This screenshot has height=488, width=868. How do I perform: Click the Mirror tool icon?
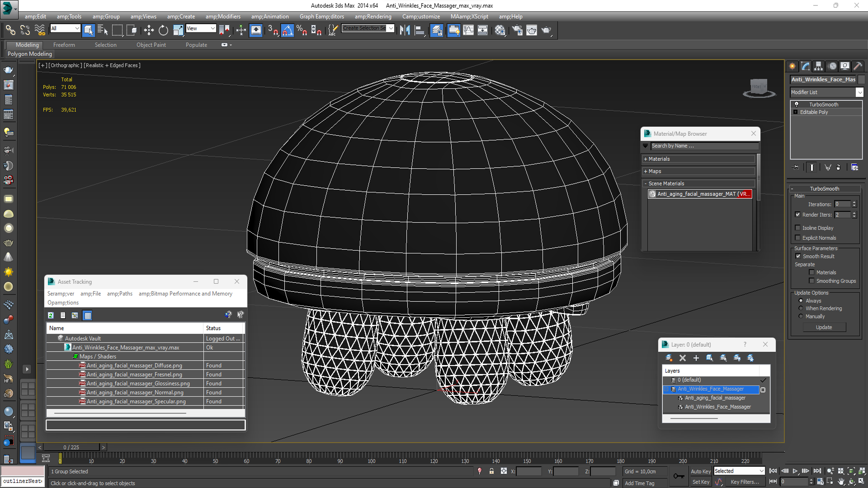pos(405,30)
